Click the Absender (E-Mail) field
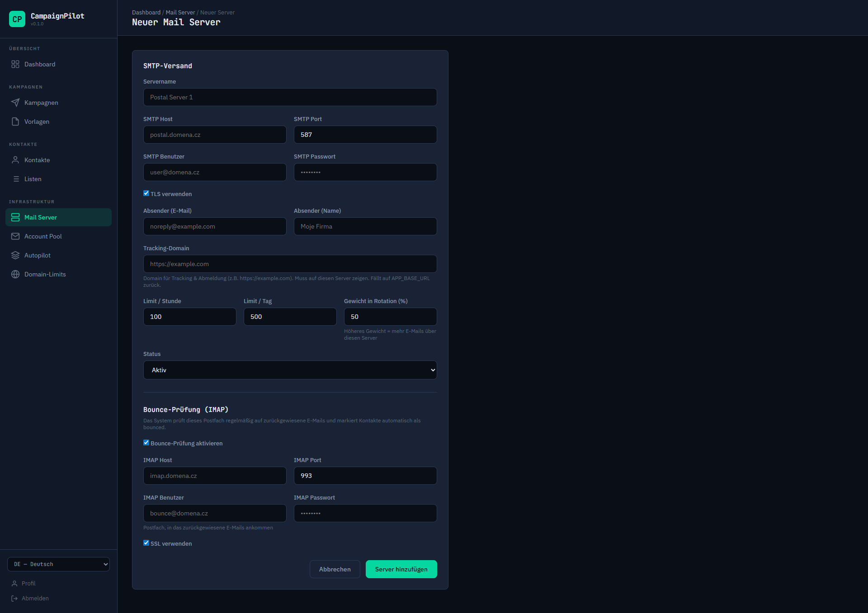 (215, 226)
